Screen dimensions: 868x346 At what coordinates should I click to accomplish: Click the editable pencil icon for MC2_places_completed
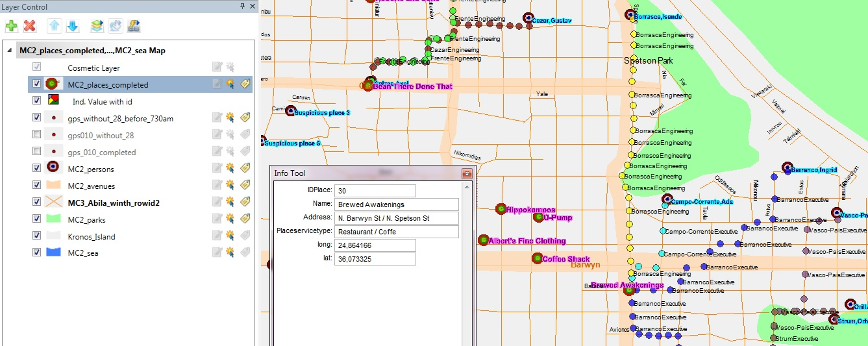tap(217, 84)
